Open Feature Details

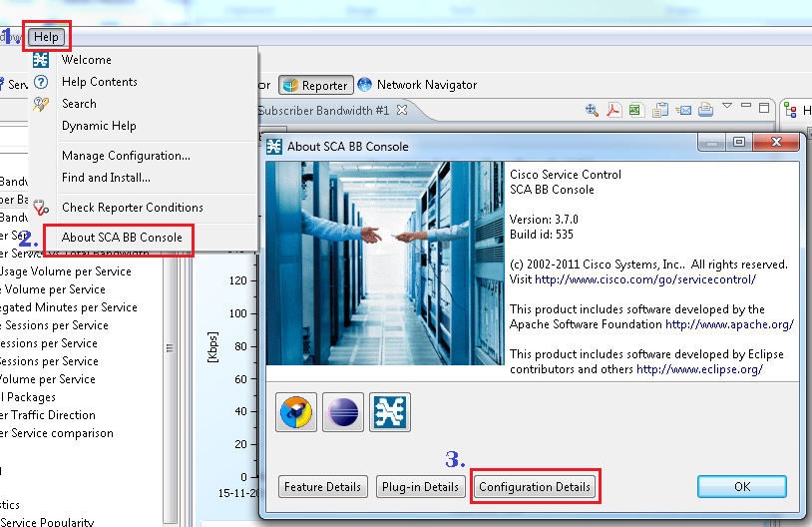tap(322, 487)
